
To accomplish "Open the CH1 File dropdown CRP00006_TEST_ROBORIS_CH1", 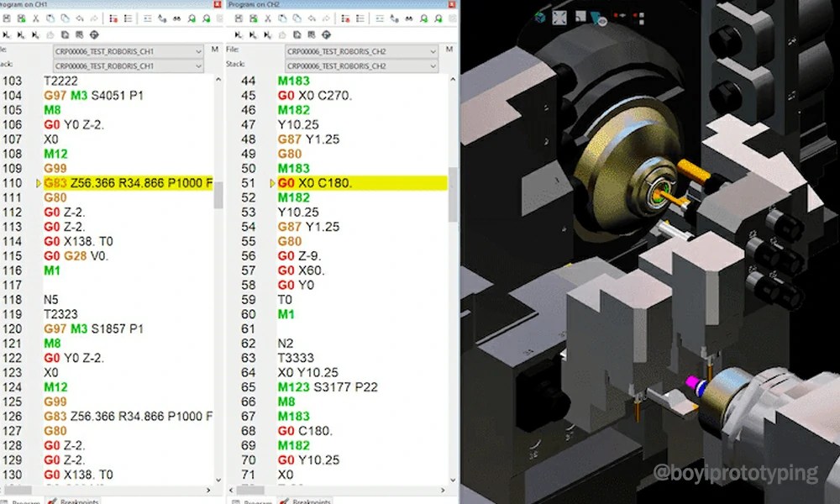I will pyautogui.click(x=128, y=51).
